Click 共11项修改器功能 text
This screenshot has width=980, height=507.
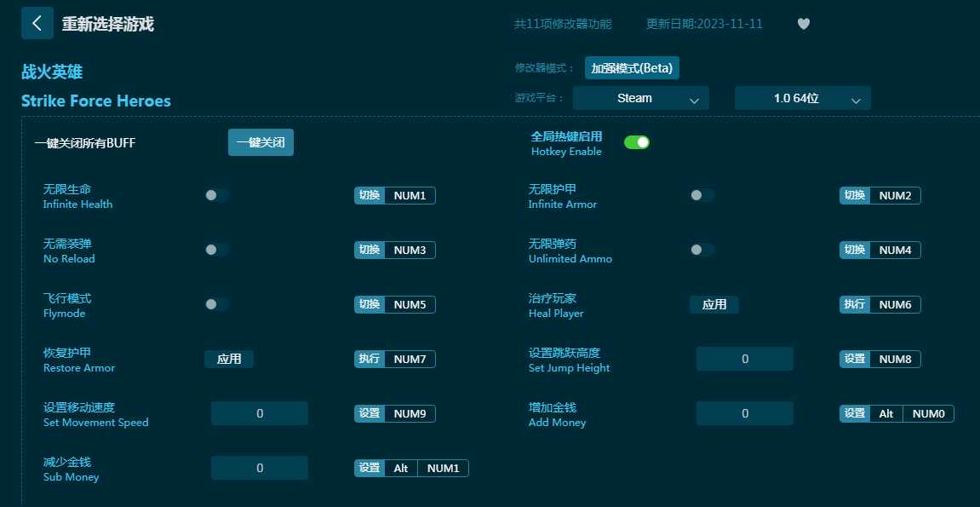click(563, 24)
